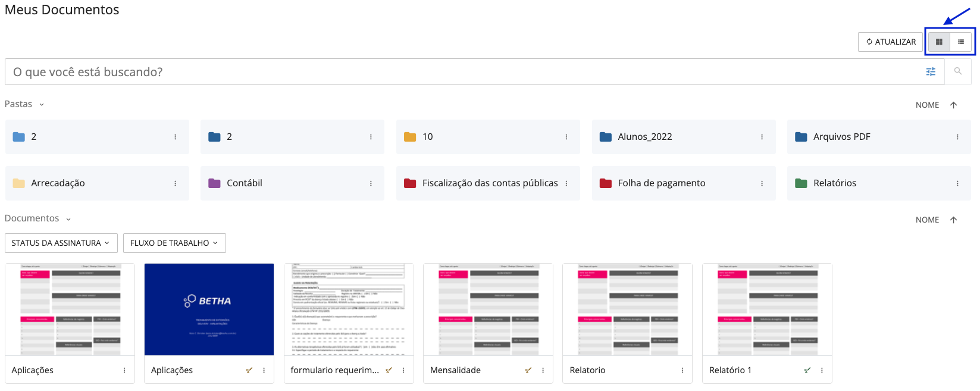Switch to list view layout

pyautogui.click(x=961, y=42)
